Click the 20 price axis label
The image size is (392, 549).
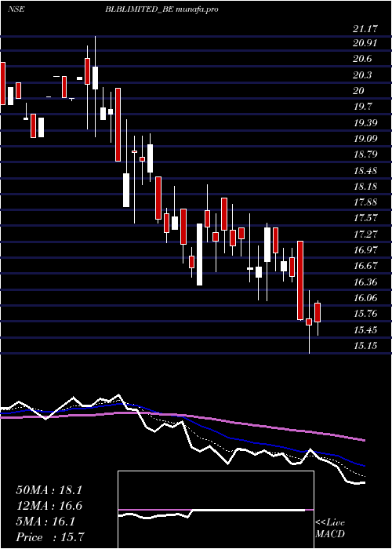[x=359, y=91]
